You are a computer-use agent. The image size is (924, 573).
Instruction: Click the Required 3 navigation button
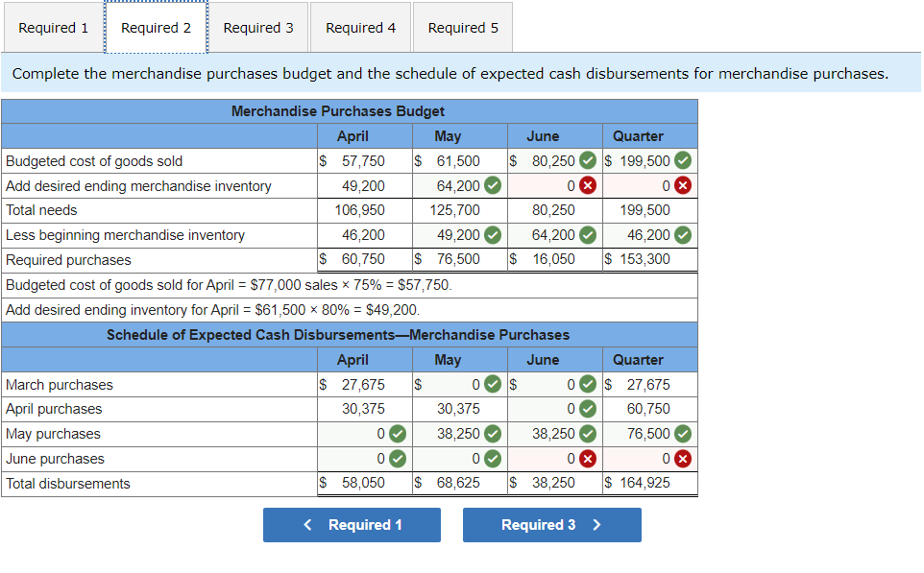pos(551,525)
